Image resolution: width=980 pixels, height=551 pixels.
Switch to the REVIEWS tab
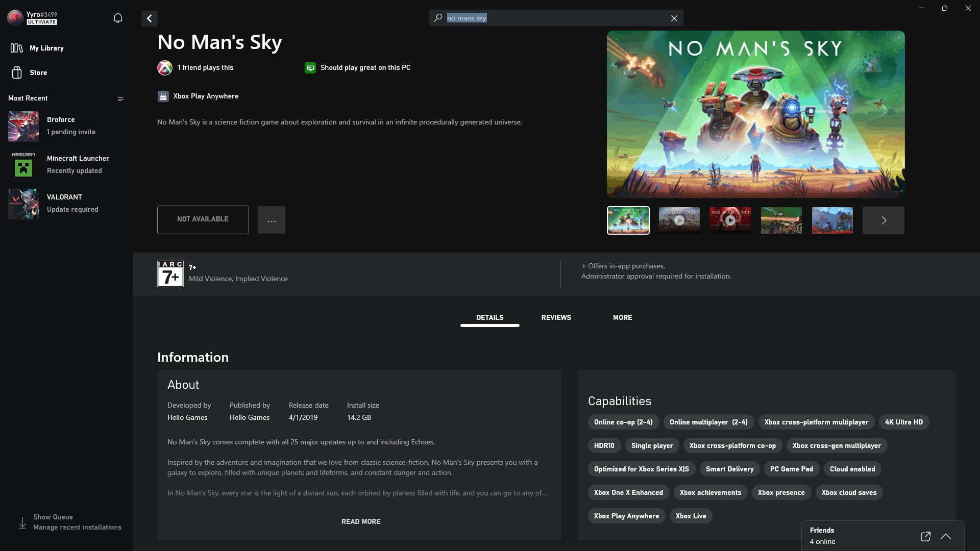click(556, 317)
